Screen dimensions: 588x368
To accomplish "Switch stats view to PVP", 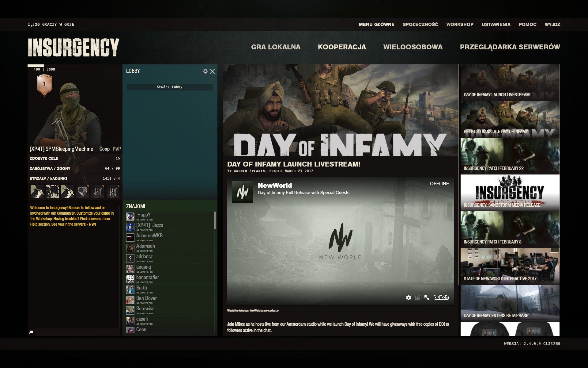I will tap(117, 149).
